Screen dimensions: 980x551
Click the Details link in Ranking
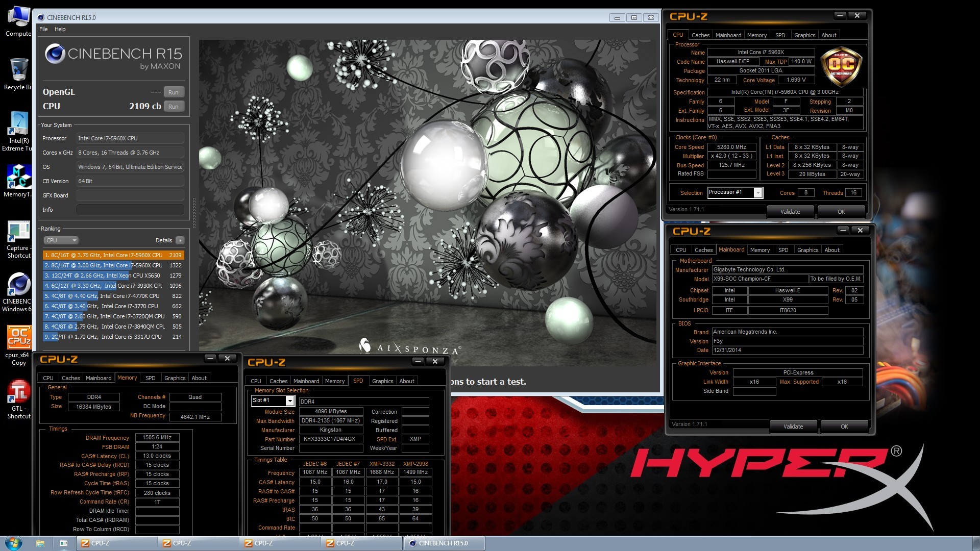(x=164, y=240)
